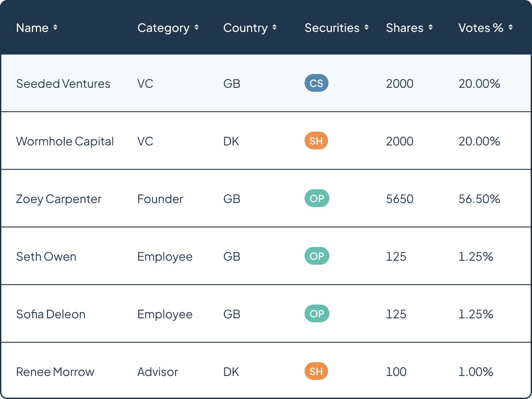Click the Shares column header label
This screenshot has width=532, height=399.
pyautogui.click(x=405, y=28)
